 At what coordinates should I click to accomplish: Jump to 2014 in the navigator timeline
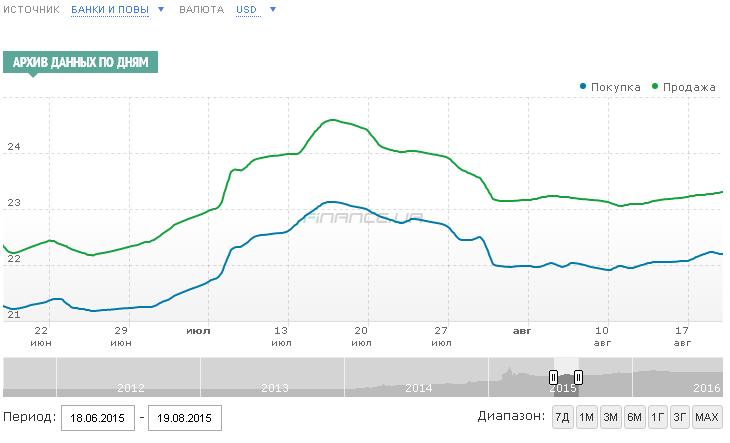coord(418,387)
